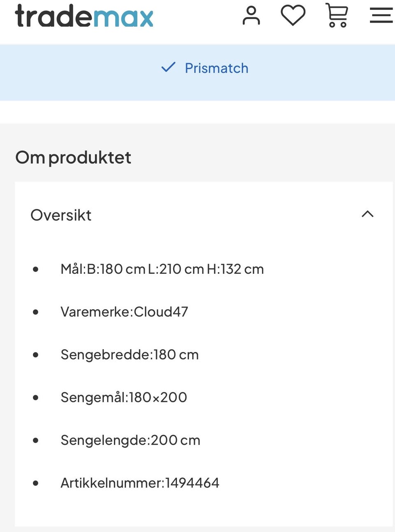This screenshot has width=395, height=532.
Task: Click the trademax logo
Action: point(84,16)
